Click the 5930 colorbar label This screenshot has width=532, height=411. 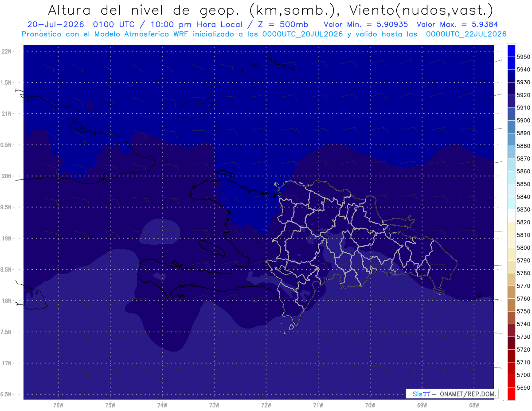click(524, 82)
